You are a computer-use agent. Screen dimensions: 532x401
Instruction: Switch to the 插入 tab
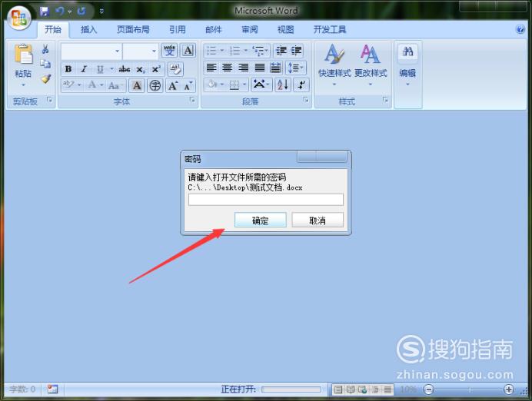coord(89,30)
